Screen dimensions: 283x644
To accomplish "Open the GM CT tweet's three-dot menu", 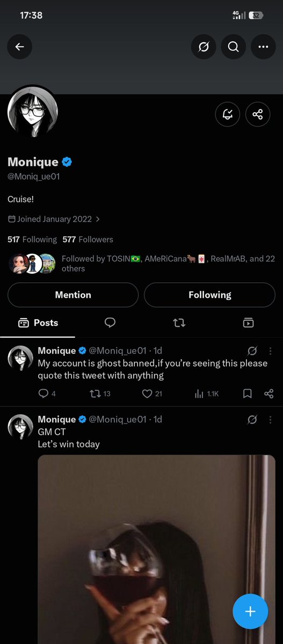I will (x=269, y=420).
